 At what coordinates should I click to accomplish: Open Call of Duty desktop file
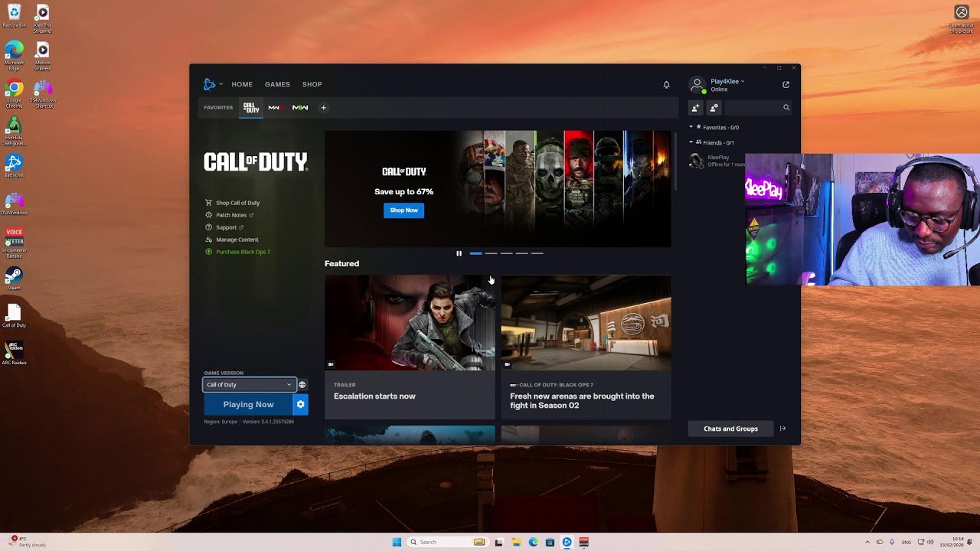[x=14, y=316]
